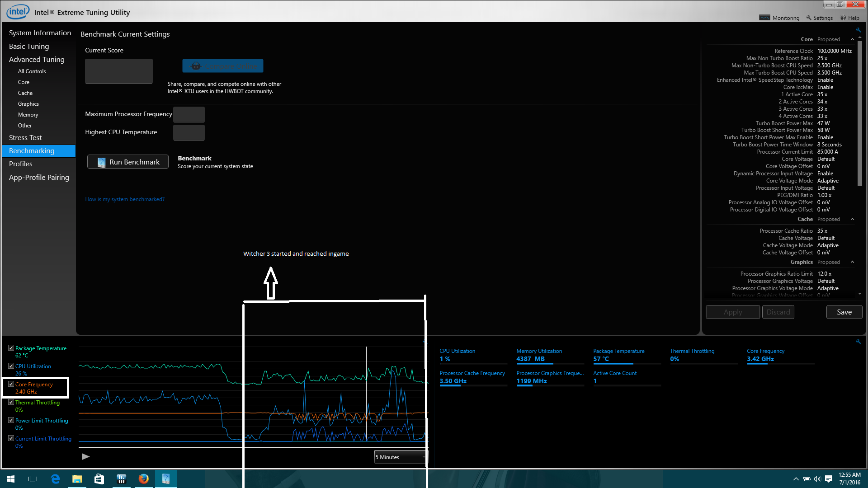Open the Settings wrench in header
868x488 pixels.
(819, 18)
